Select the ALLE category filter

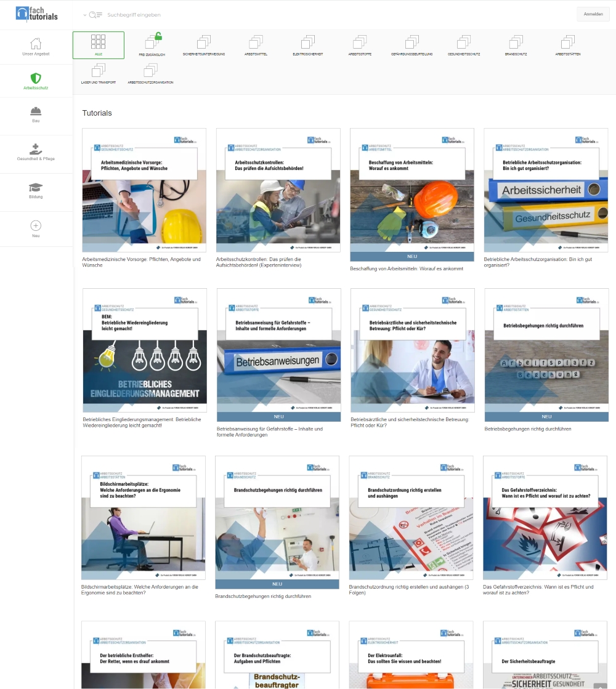click(99, 45)
